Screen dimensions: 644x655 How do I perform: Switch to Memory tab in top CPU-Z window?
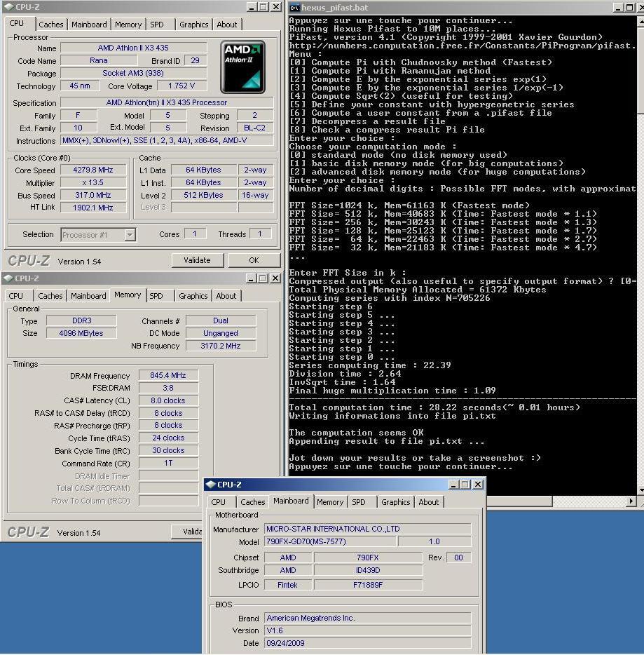(x=128, y=25)
